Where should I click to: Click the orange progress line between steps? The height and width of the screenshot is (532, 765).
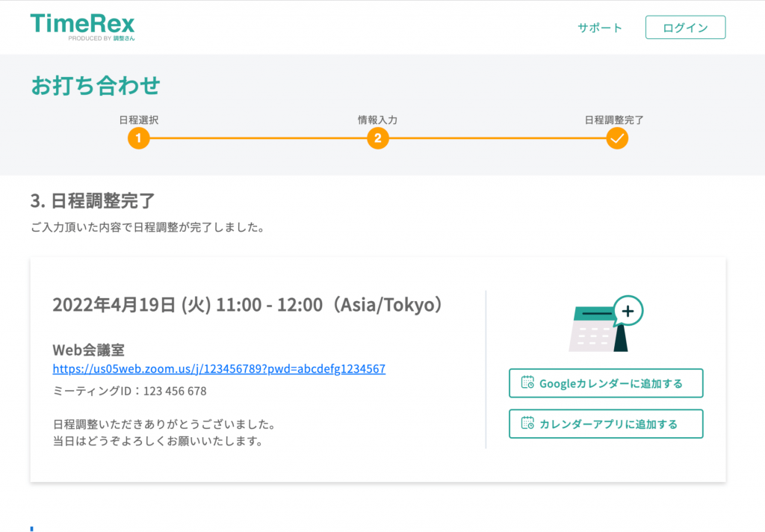258,138
